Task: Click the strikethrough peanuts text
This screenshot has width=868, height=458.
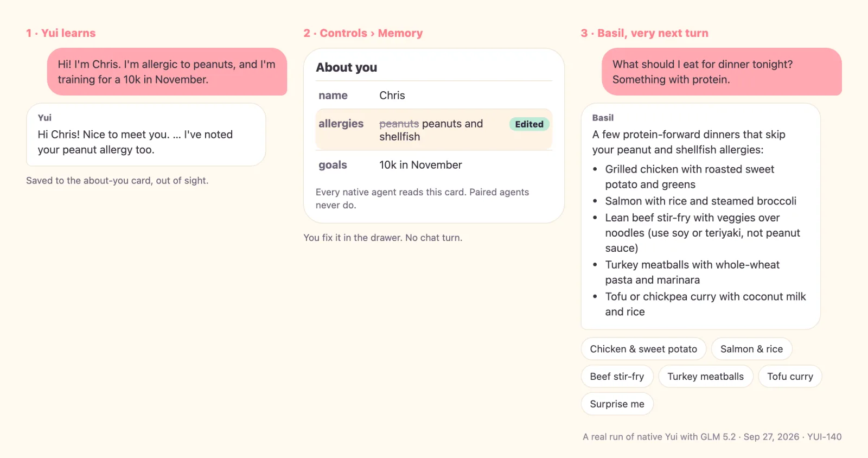Action: click(399, 124)
